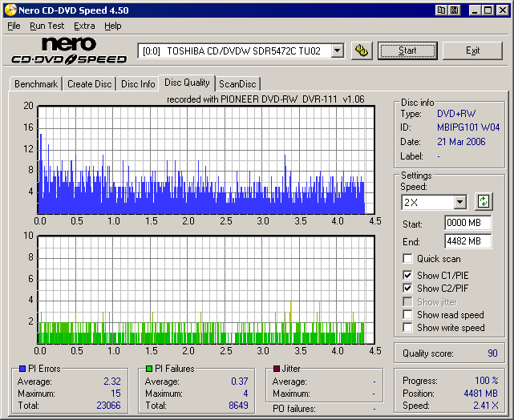Enable Show write speed checkbox
The height and width of the screenshot is (420, 514).
pos(408,328)
